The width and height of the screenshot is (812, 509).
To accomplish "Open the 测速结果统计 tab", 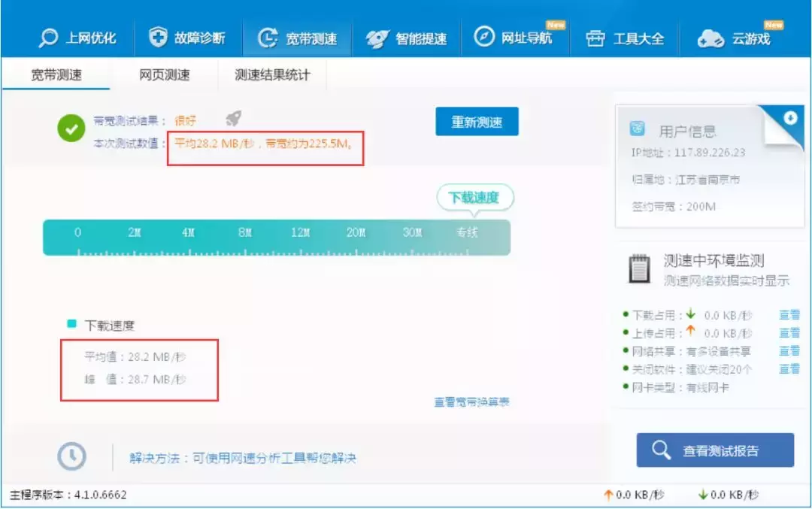I will 272,74.
